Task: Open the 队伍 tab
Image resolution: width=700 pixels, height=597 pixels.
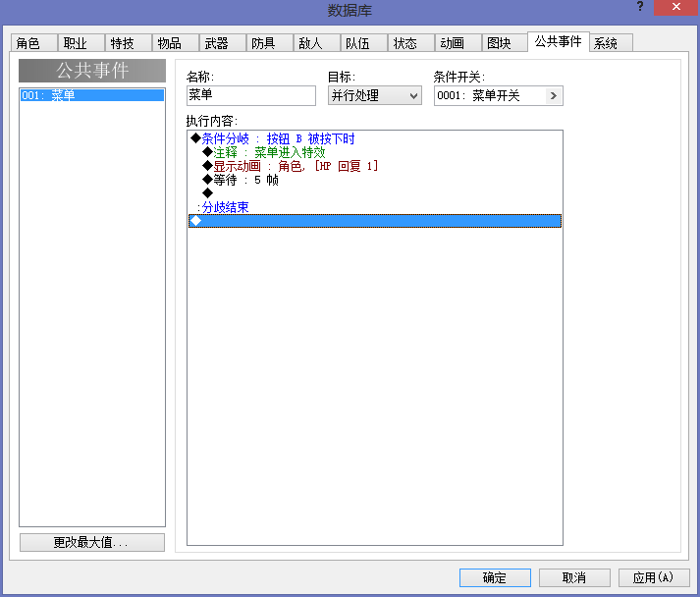Action: (x=364, y=43)
